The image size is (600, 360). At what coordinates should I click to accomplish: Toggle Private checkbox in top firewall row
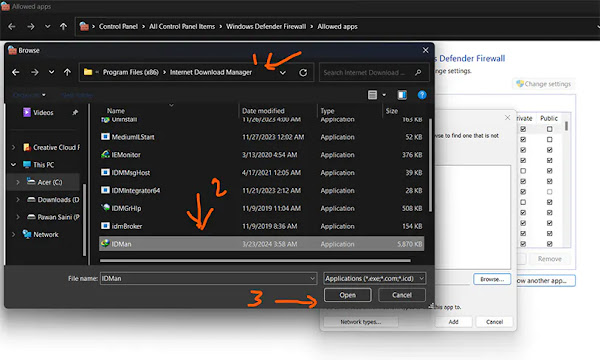(523, 129)
